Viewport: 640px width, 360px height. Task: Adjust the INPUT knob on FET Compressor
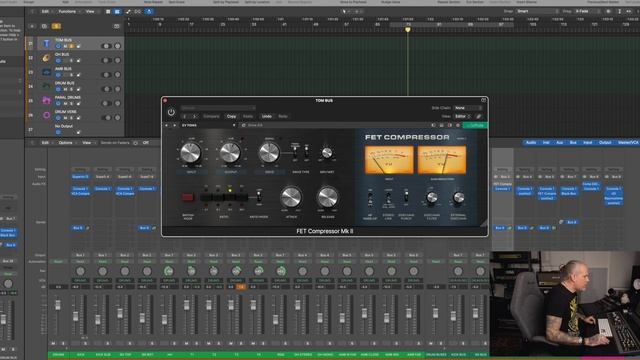[191, 153]
